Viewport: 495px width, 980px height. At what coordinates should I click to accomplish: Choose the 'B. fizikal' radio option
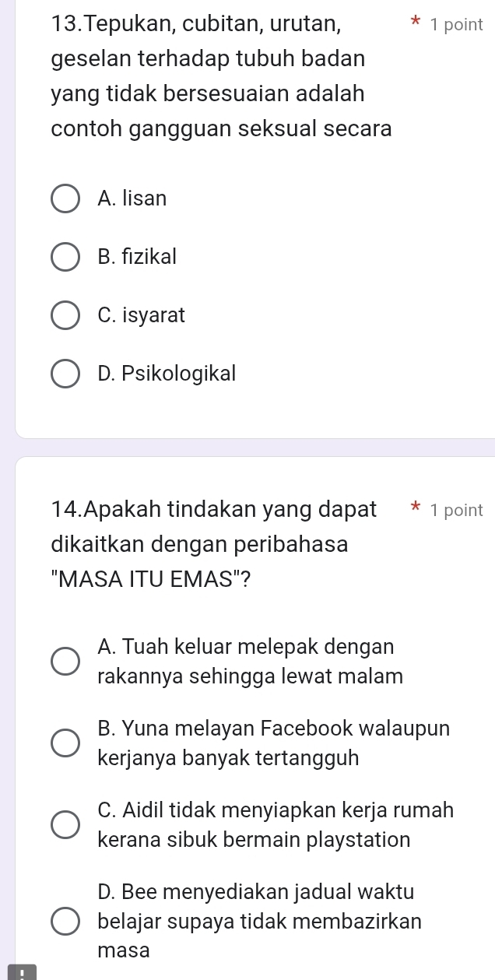pyautogui.click(x=65, y=257)
